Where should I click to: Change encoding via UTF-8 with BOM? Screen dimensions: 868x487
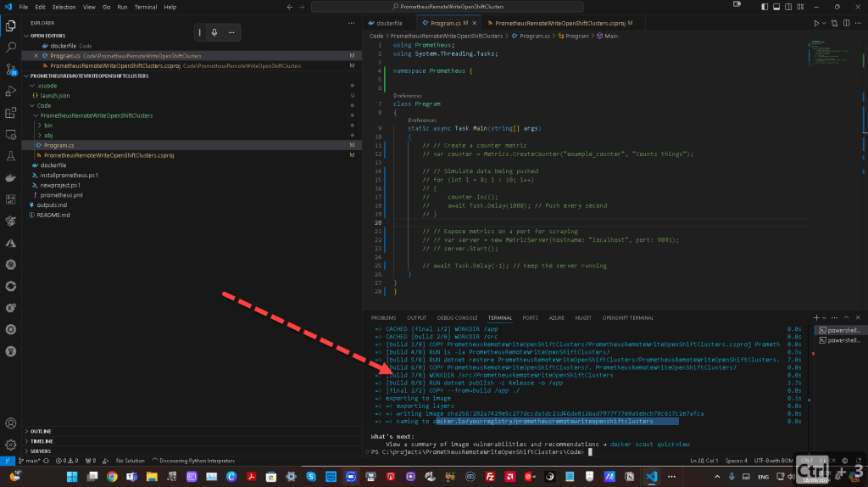pyautogui.click(x=773, y=461)
